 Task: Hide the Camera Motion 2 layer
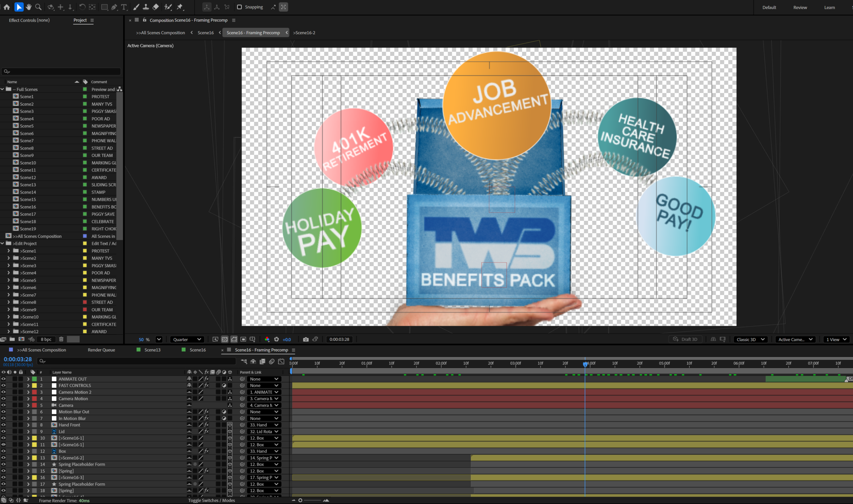click(x=3, y=392)
